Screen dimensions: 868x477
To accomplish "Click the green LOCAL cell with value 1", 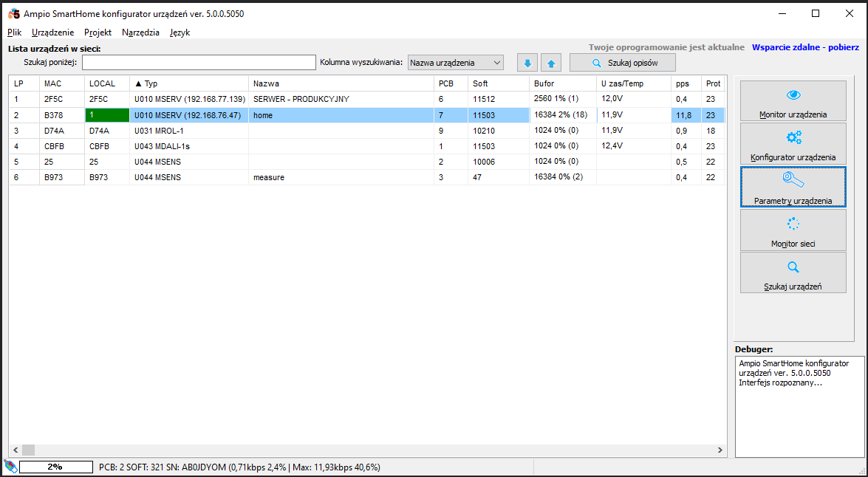I will [107, 115].
